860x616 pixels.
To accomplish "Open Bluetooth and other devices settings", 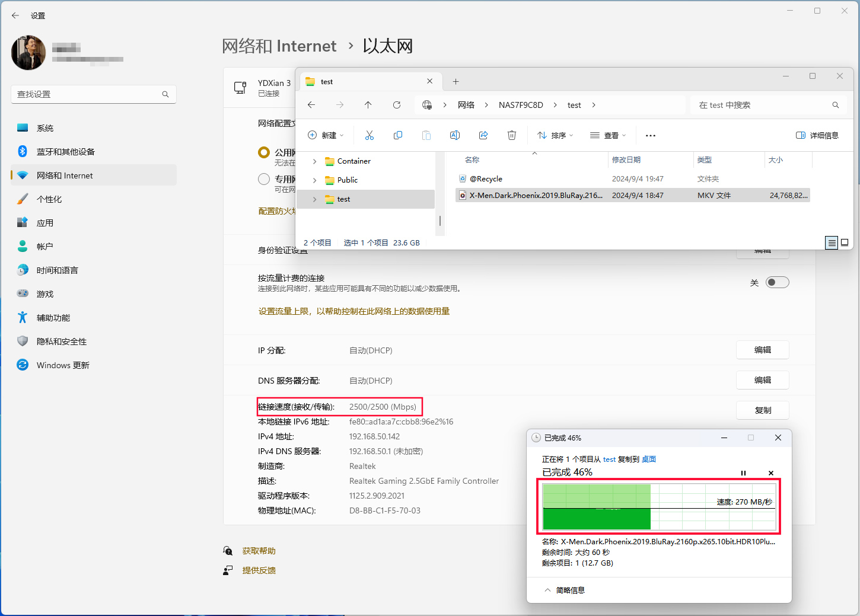I will (94, 152).
